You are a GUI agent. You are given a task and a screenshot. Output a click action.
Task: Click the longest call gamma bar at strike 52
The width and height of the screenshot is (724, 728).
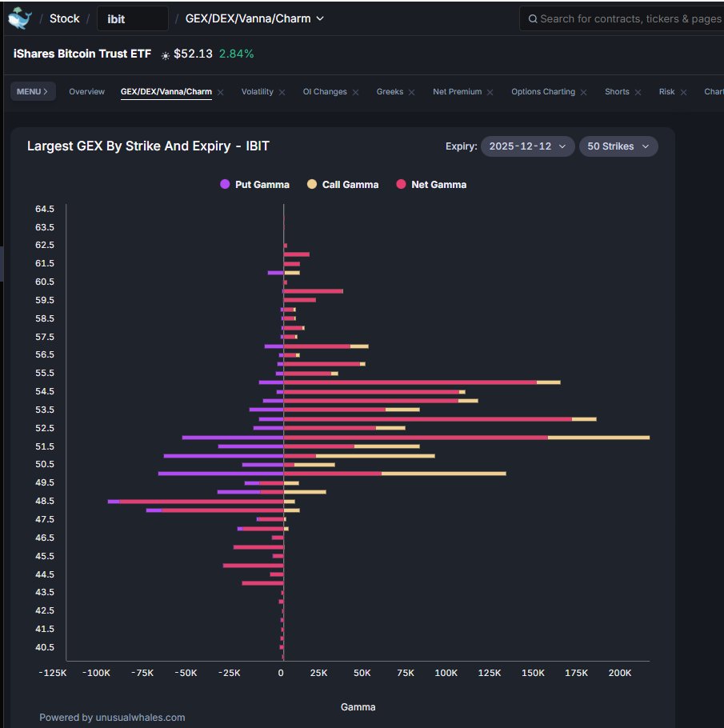tap(598, 438)
